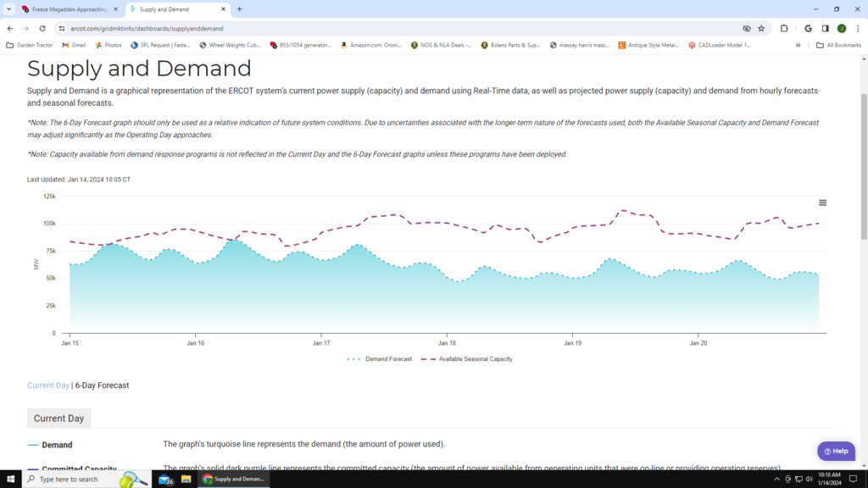Click the browser reload icon

click(x=43, y=28)
